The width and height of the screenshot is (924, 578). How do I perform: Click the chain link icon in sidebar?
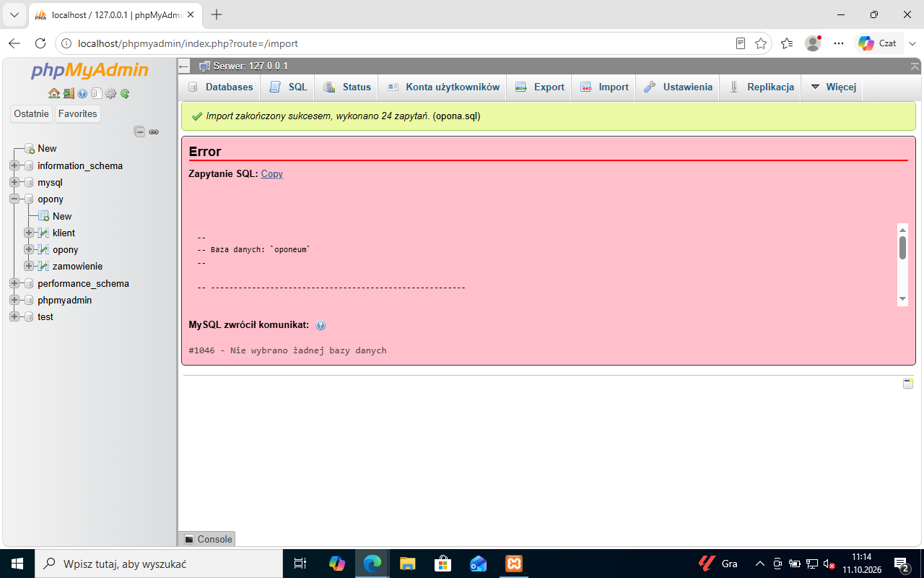[x=154, y=131]
